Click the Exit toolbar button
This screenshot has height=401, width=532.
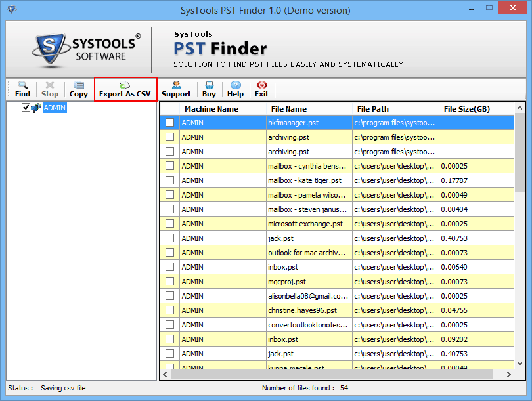[261, 89]
